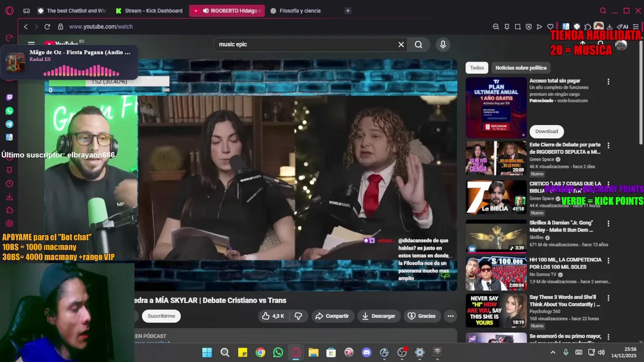Reload the YouTube page
Viewport: 644px width, 362px height.
coord(47,27)
